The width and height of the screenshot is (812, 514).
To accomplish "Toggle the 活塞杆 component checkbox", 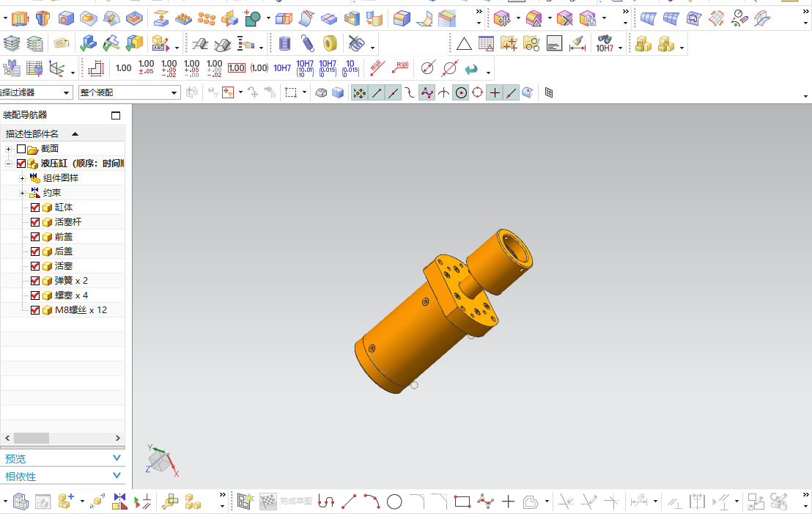I will [x=35, y=221].
